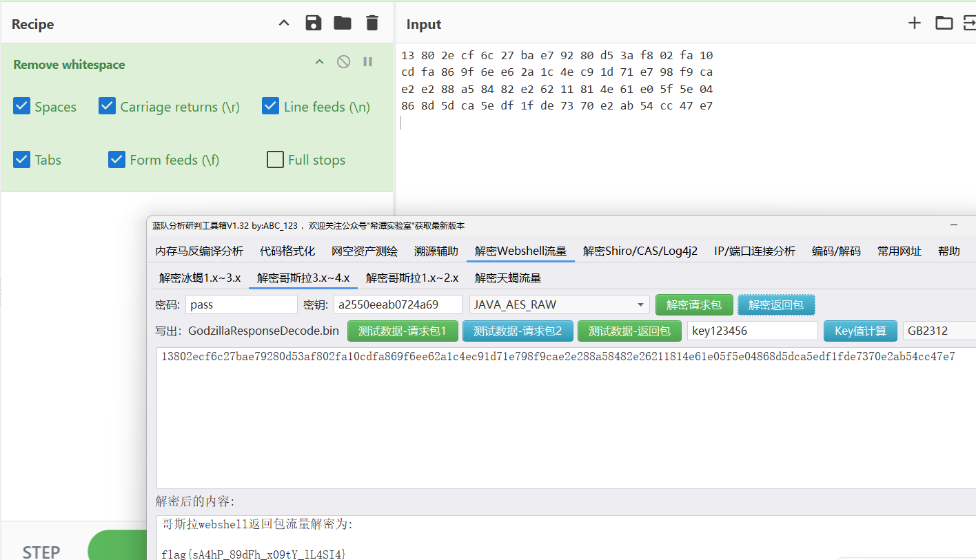Switch to 解密冰蝎1.x~3.x subtab

tap(200, 278)
